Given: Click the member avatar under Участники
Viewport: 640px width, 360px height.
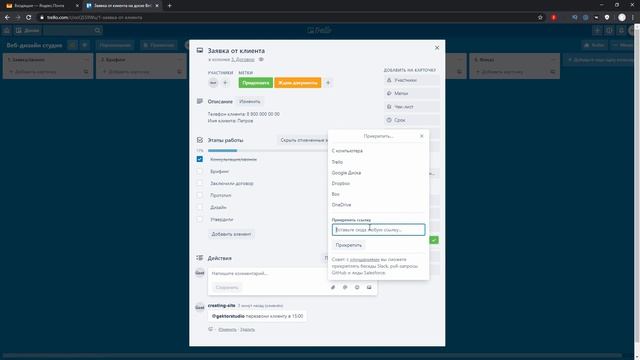Looking at the screenshot, I should pos(213,83).
